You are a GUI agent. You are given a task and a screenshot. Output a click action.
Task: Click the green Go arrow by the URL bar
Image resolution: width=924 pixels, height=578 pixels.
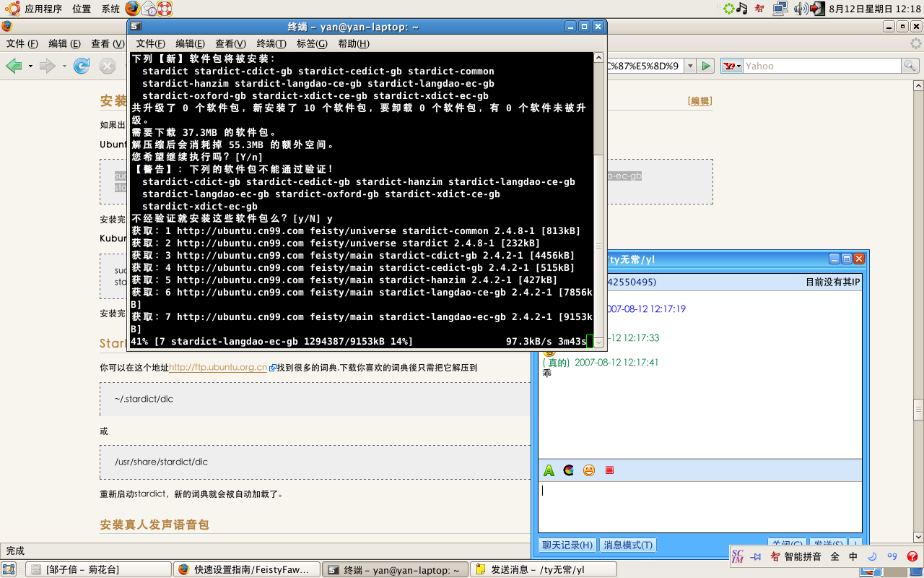click(707, 66)
